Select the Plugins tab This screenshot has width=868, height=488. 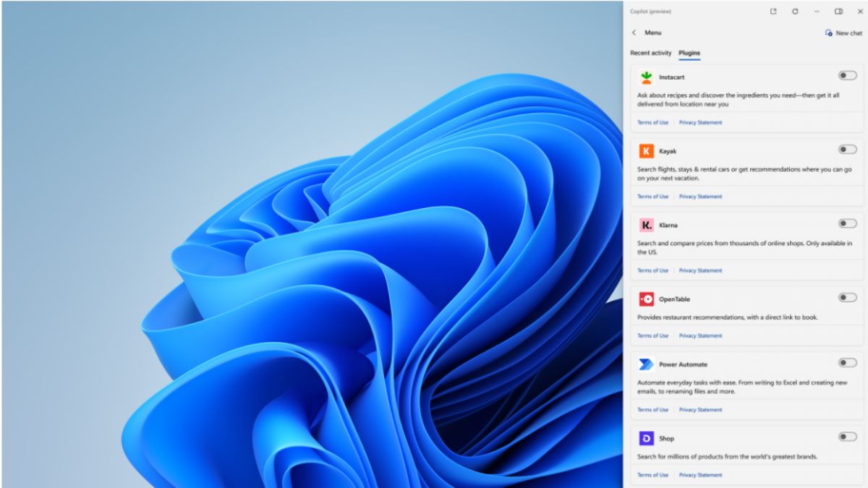(689, 53)
